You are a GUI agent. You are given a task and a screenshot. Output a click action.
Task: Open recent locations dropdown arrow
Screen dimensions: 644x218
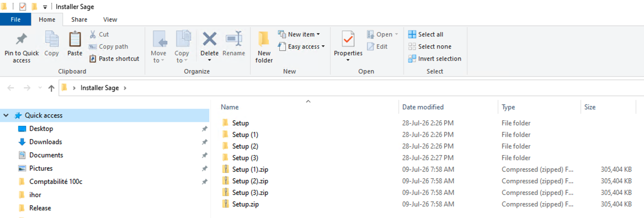point(40,88)
